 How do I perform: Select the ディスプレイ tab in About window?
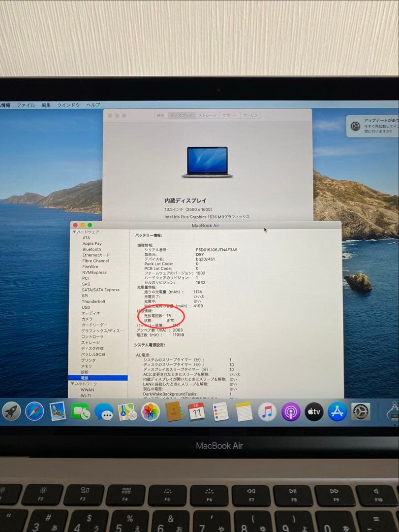tap(182, 115)
